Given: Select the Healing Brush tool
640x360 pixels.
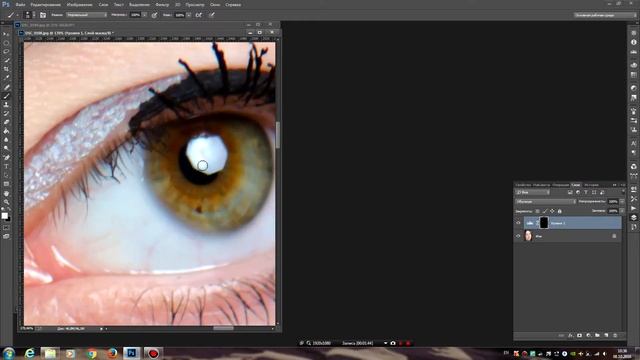Looking at the screenshot, I should 6,87.
